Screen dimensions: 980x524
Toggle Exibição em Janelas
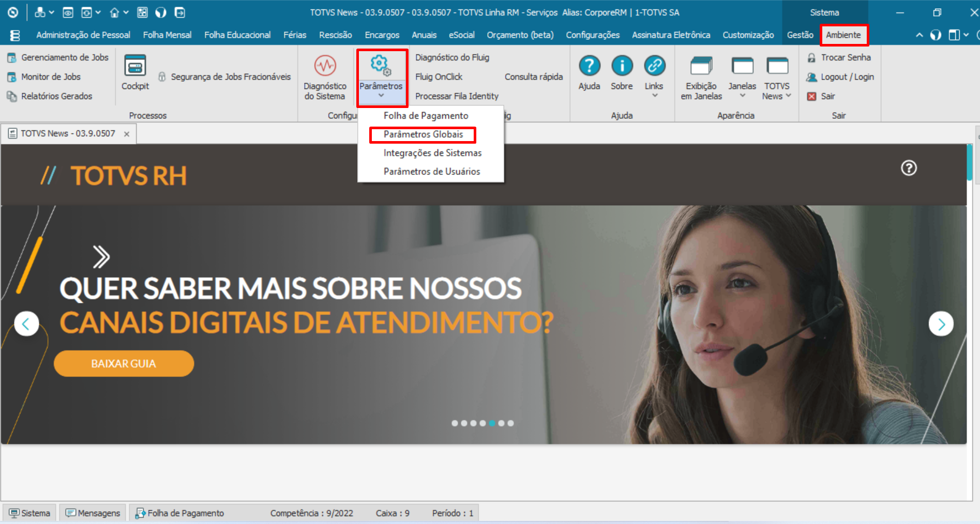pyautogui.click(x=701, y=78)
